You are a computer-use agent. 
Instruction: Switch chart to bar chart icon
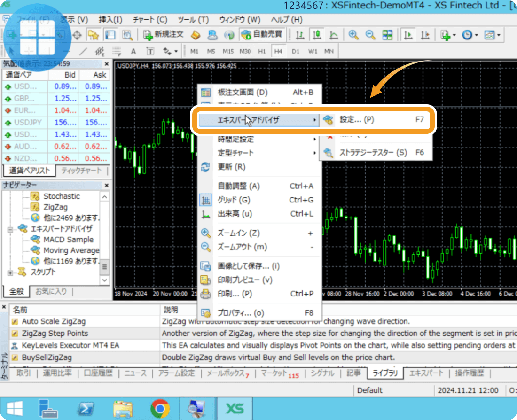point(300,35)
